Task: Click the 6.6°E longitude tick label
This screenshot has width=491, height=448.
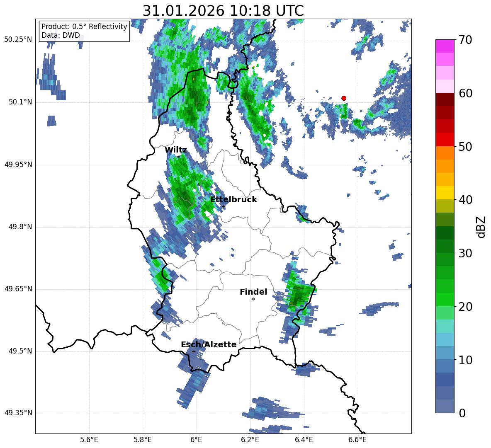Action: 357,440
